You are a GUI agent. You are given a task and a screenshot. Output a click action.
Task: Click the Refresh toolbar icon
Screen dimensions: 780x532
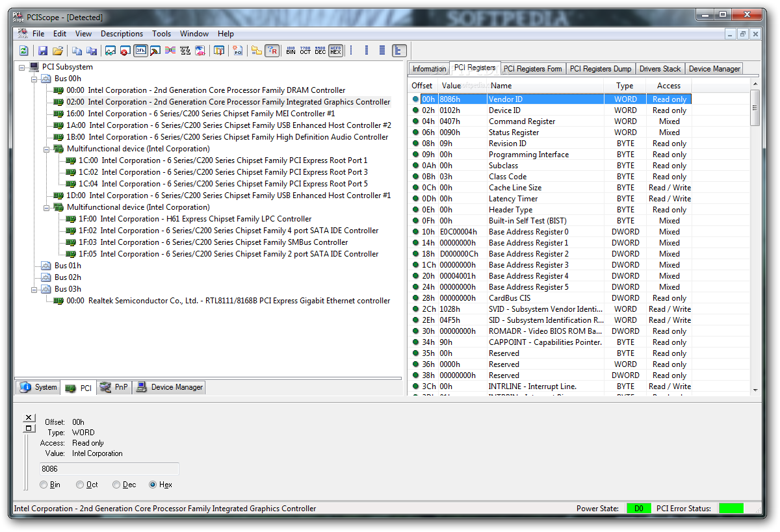click(24, 50)
